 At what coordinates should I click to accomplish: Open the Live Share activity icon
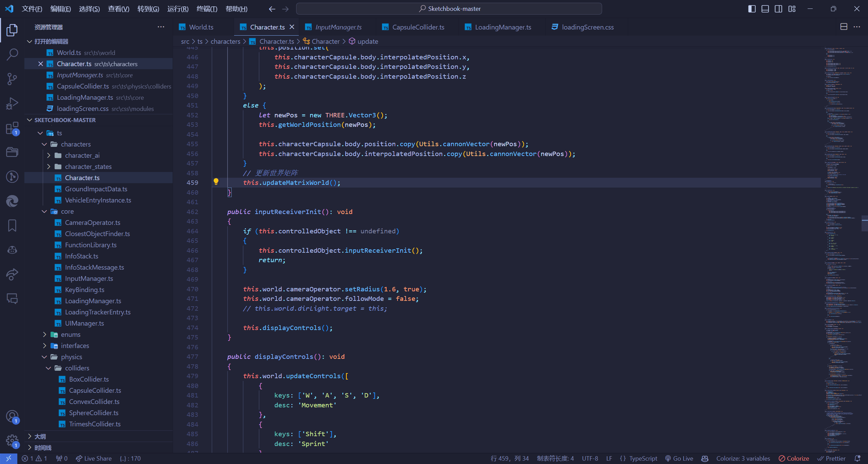point(12,274)
